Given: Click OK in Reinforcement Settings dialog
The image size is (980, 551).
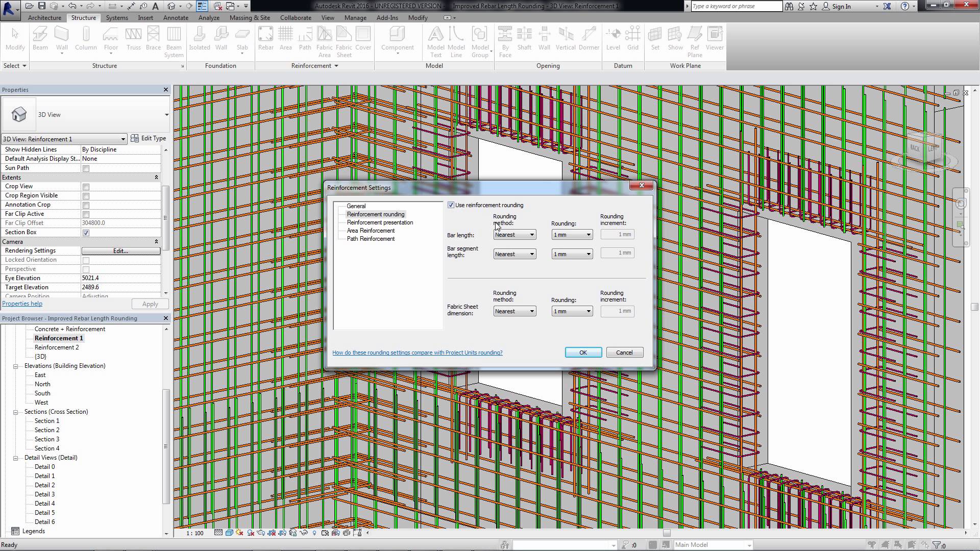Looking at the screenshot, I should 582,352.
